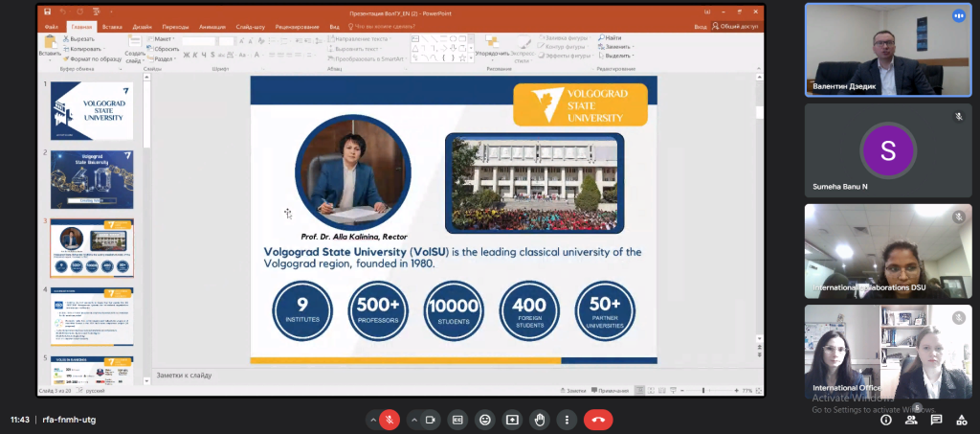Open the Заменить replace dropdown

(x=615, y=46)
